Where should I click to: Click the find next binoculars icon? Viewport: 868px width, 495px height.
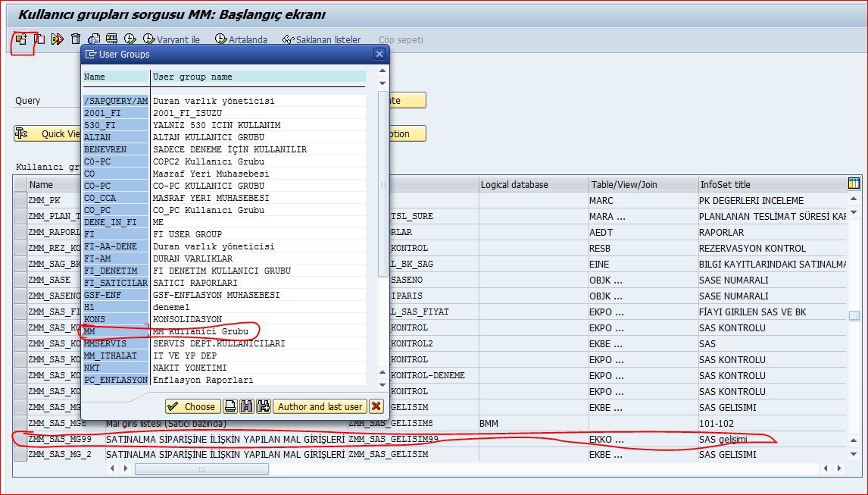pyautogui.click(x=264, y=406)
